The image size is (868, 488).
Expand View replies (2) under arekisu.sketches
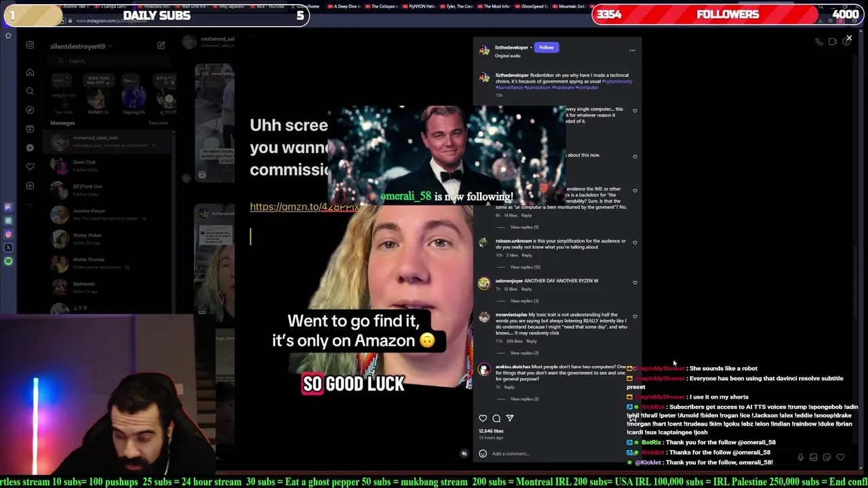point(524,399)
